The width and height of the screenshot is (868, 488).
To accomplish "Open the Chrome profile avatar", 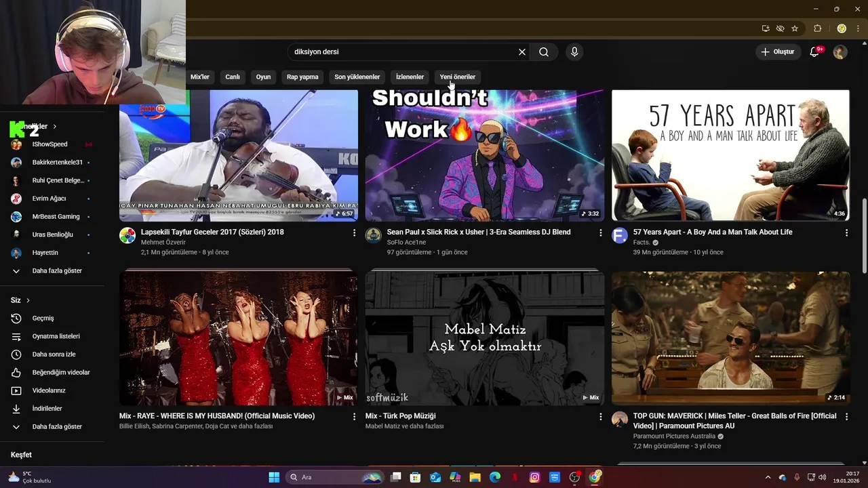I will (842, 28).
